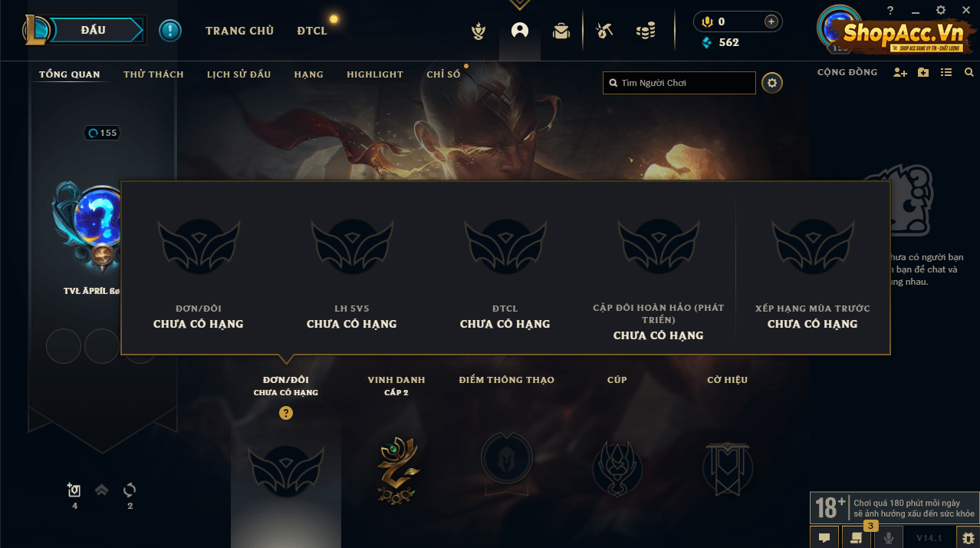Click the Tìm Người Chơi search field
980x548 pixels.
click(679, 83)
